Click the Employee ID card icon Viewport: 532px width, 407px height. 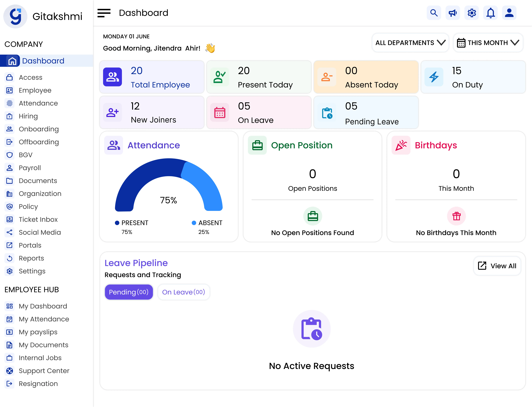(x=9, y=90)
